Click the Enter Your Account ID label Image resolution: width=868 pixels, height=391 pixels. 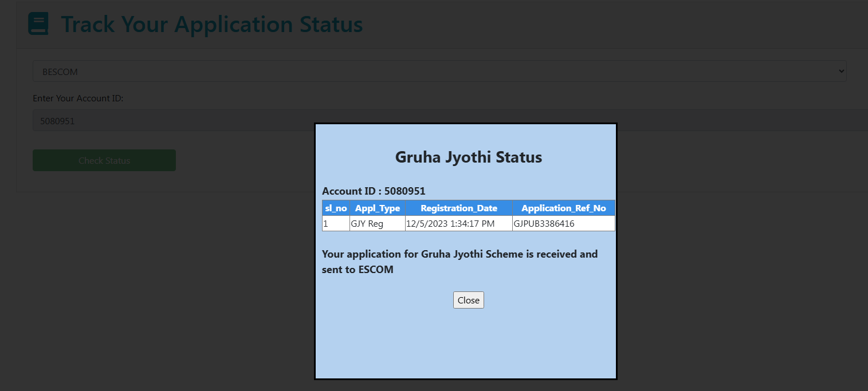click(78, 98)
